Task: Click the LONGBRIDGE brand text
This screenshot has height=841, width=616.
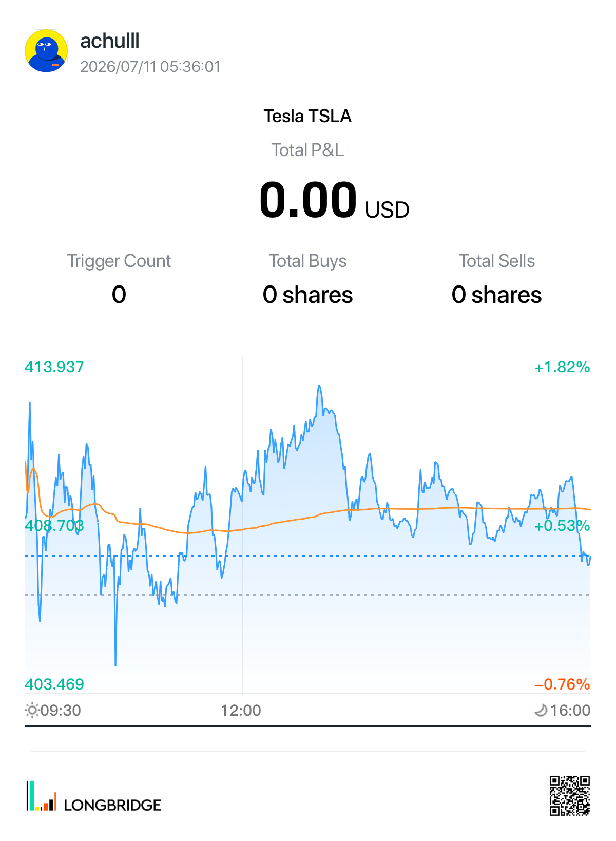Action: [112, 805]
